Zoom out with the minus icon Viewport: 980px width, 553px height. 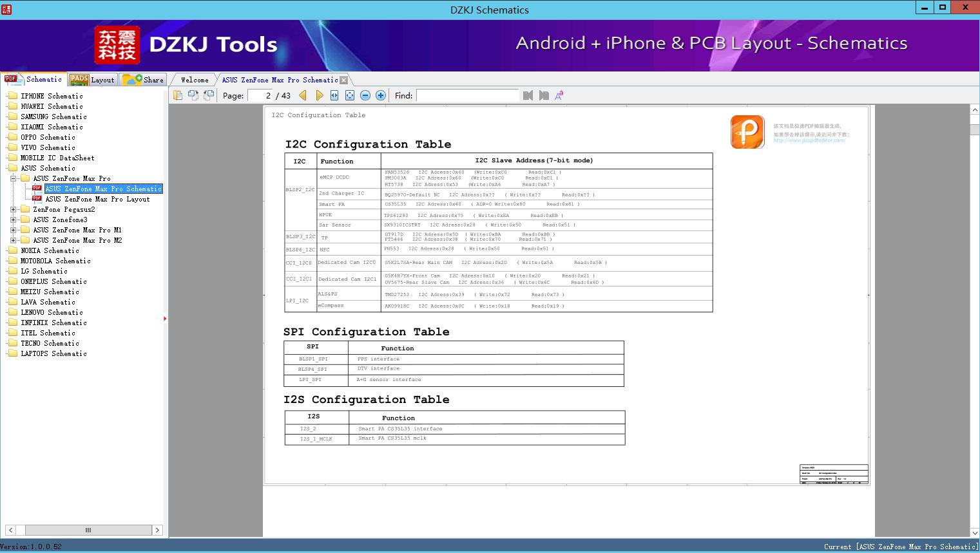[x=365, y=95]
